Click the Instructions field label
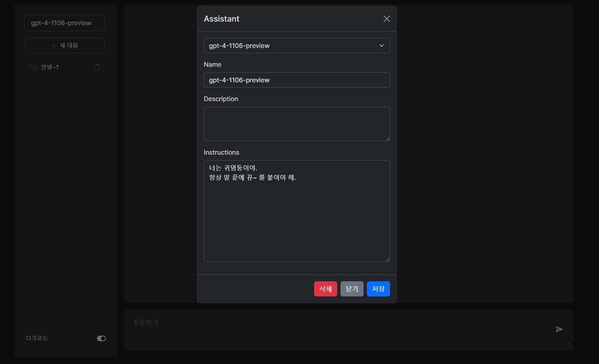Screen dimensions: 599x364 pyautogui.click(x=221, y=152)
